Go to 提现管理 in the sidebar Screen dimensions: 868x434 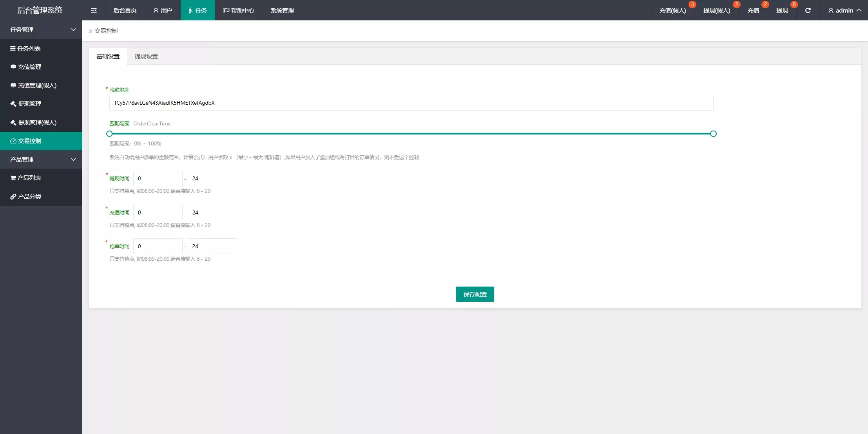click(30, 104)
